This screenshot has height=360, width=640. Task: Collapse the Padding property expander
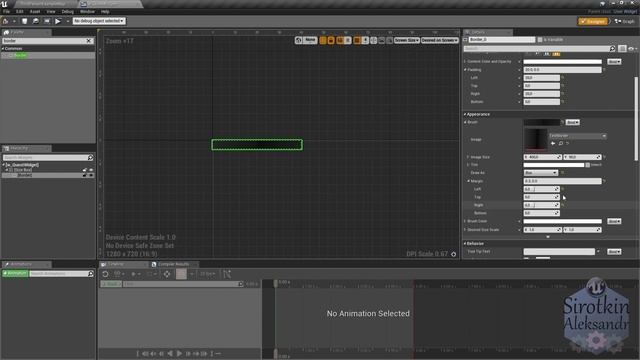[x=465, y=70]
